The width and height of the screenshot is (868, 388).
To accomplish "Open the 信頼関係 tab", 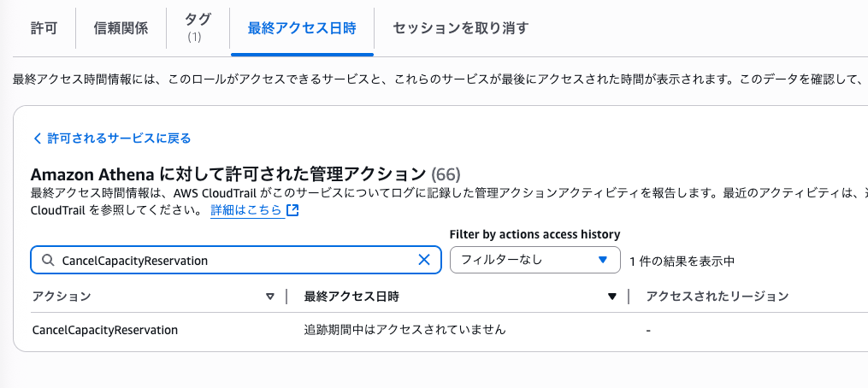I will point(121,28).
